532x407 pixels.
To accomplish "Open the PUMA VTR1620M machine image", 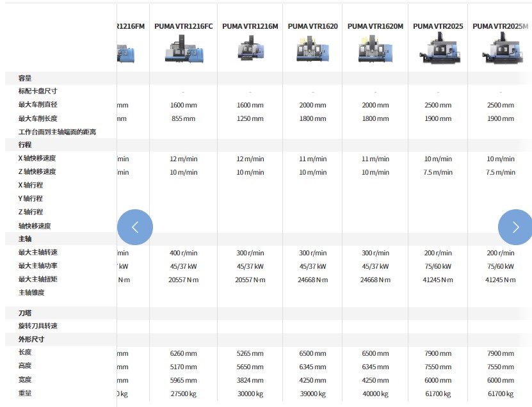I will point(375,50).
